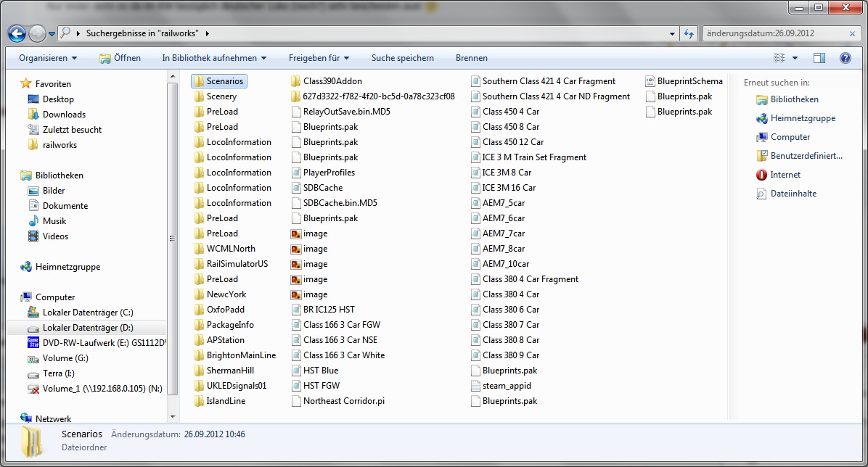Expand chevron after Suchergebnisse in railworks
Viewport: 868px width, 467px height.
pos(207,34)
